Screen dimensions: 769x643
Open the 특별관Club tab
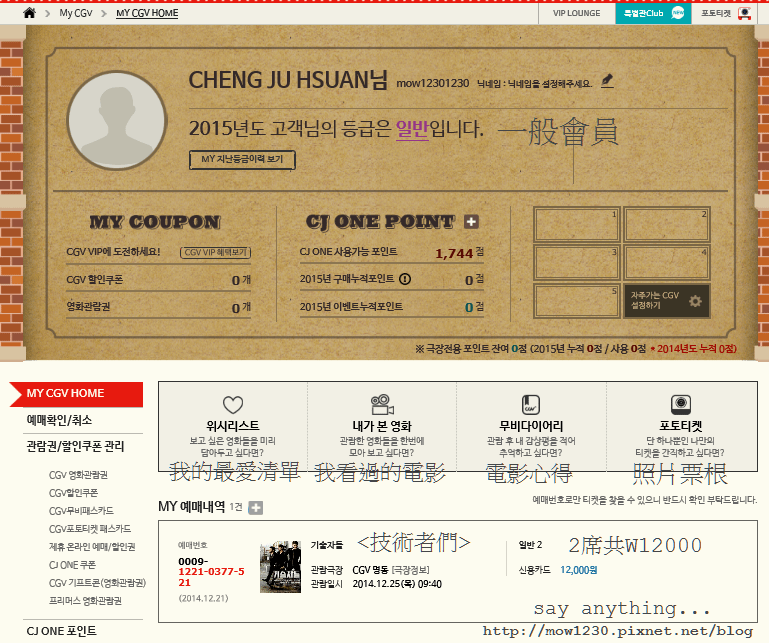653,13
